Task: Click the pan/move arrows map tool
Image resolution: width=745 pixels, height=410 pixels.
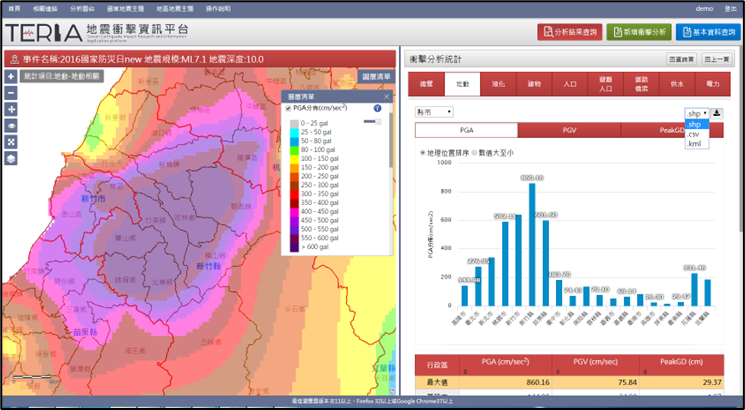Action: [x=10, y=109]
